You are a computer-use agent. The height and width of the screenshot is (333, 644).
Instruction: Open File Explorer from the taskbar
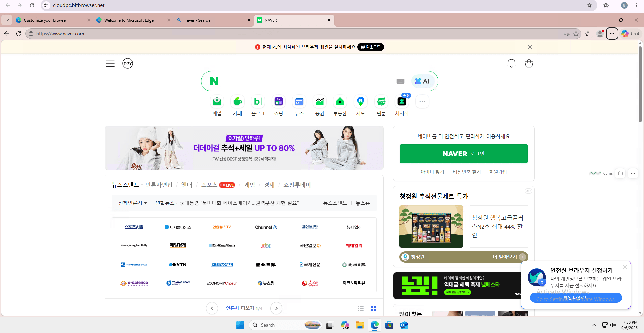click(360, 325)
